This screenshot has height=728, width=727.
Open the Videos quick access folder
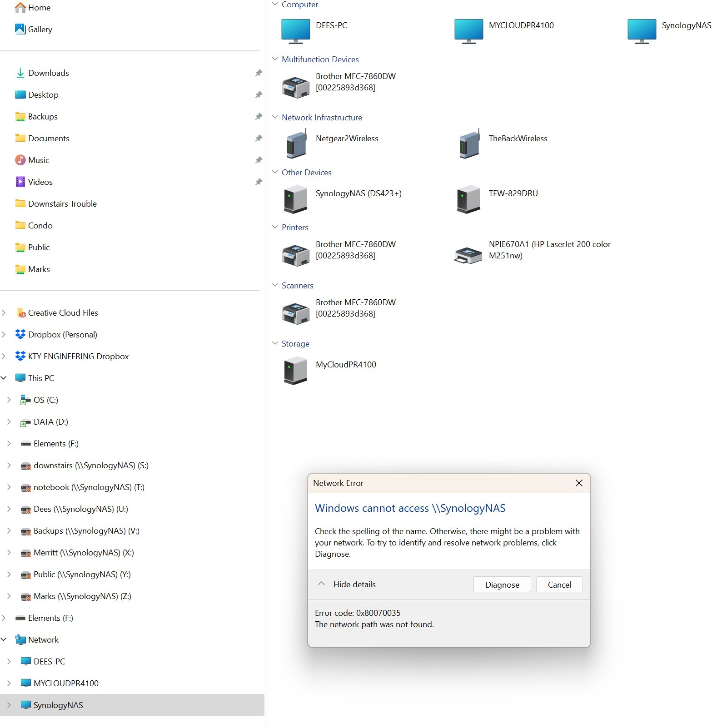(x=34, y=182)
